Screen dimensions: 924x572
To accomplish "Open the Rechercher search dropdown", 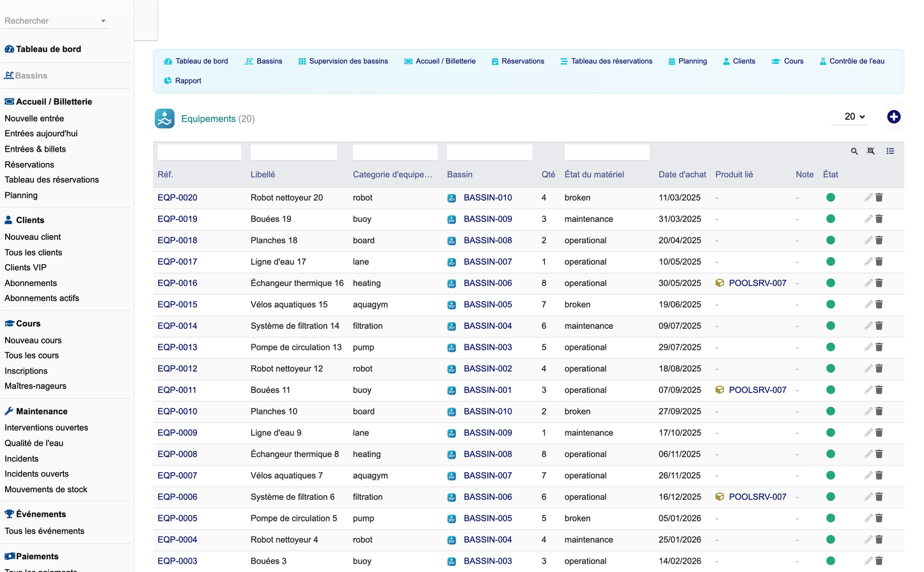I will (x=55, y=20).
